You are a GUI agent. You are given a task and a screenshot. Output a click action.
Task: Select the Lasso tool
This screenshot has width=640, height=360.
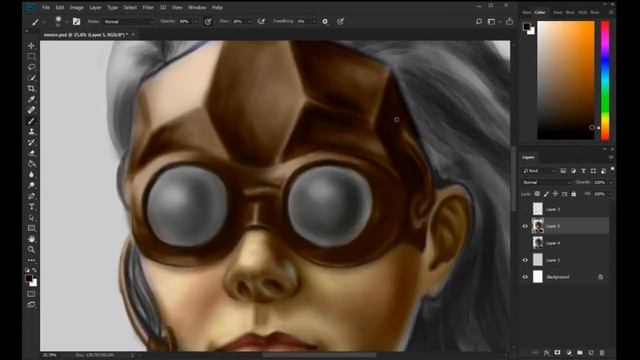[x=31, y=67]
